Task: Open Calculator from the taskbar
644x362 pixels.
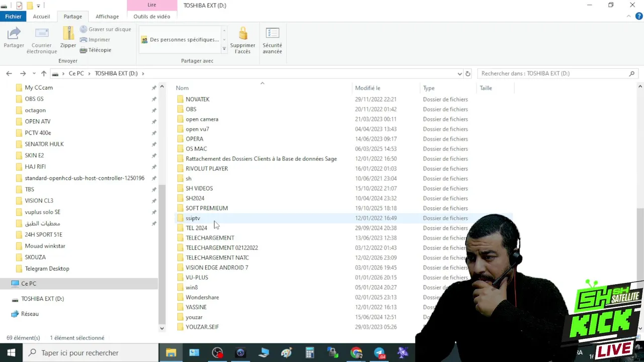Action: (x=309, y=352)
